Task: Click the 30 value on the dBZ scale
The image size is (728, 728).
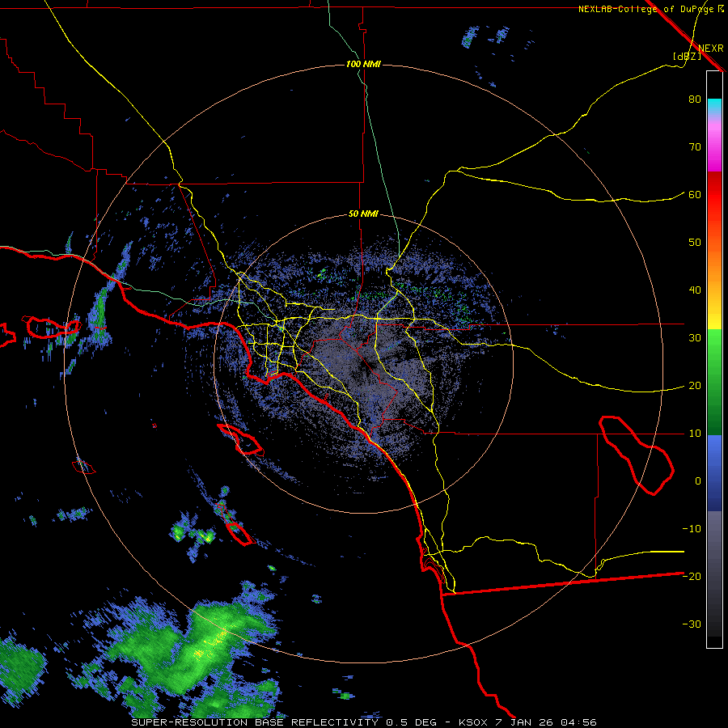Action: pos(695,338)
